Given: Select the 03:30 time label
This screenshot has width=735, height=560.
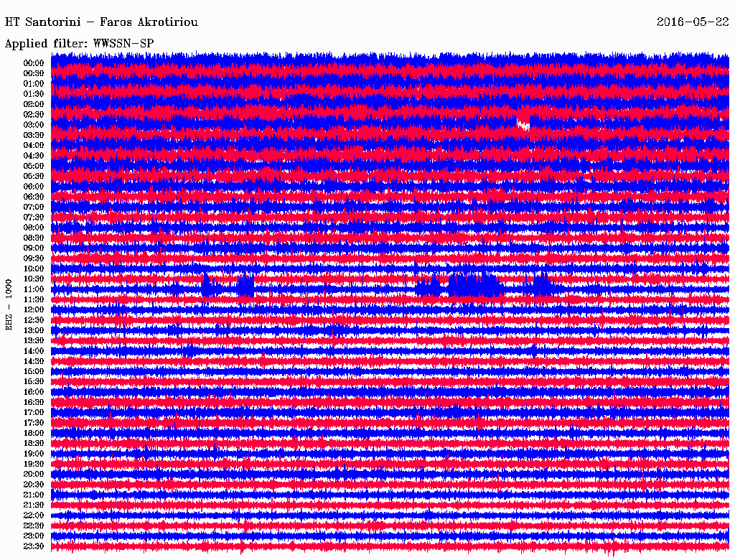Looking at the screenshot, I should [34, 135].
